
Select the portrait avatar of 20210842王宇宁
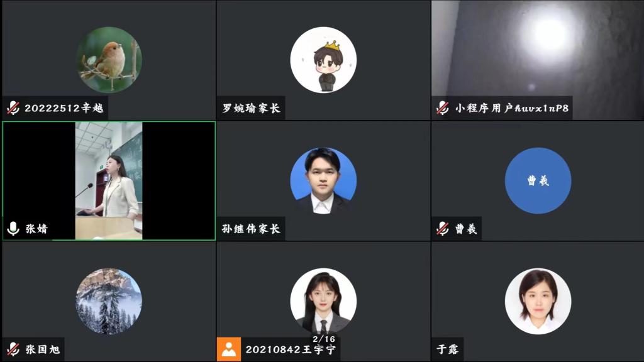coord(323,301)
